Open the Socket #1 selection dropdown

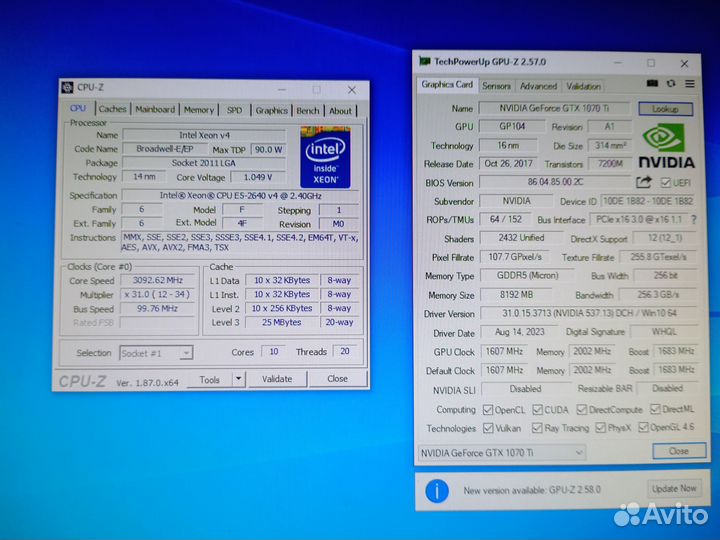click(x=156, y=353)
